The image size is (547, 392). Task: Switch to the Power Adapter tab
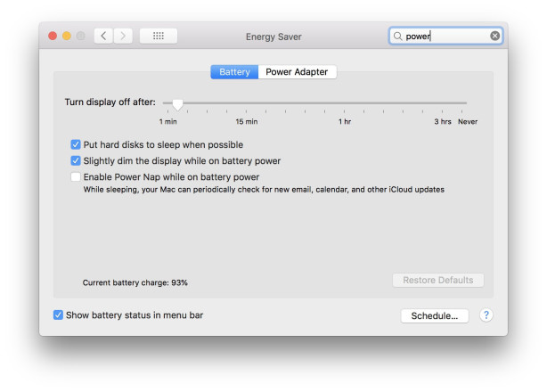[x=297, y=72]
